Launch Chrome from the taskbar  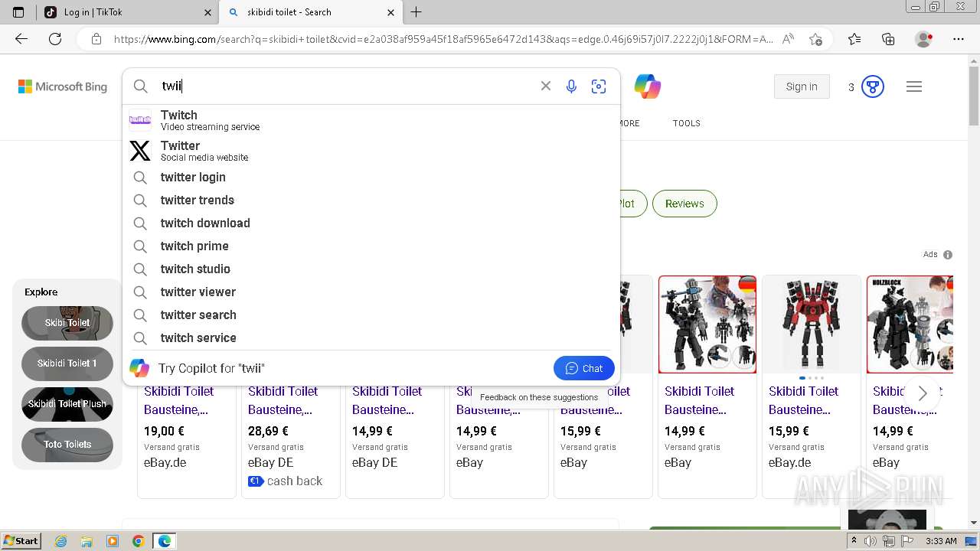point(138,541)
